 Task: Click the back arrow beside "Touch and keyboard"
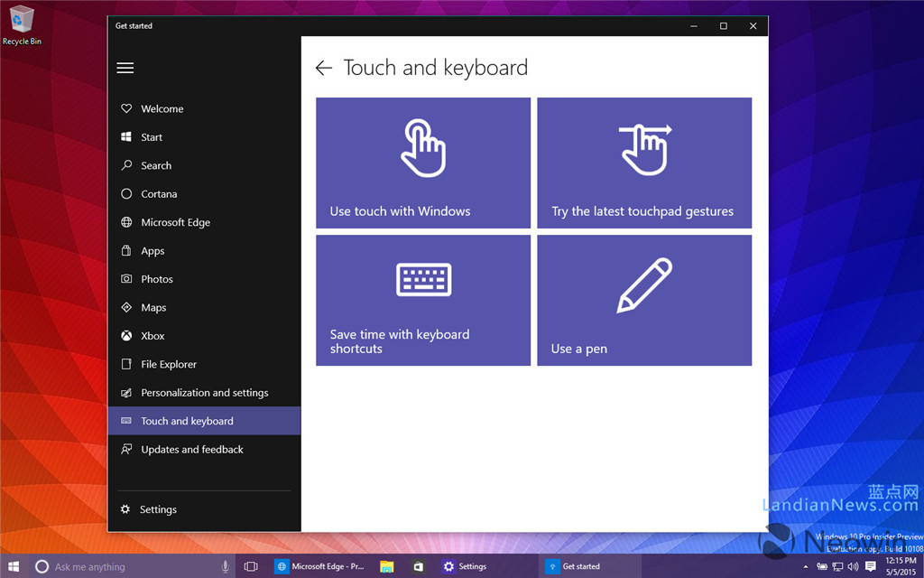[x=324, y=68]
